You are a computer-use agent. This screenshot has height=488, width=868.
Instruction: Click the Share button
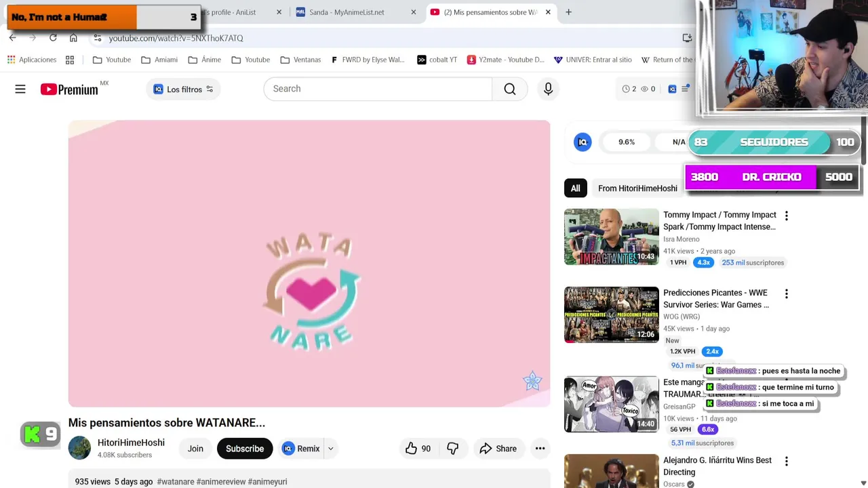point(498,449)
